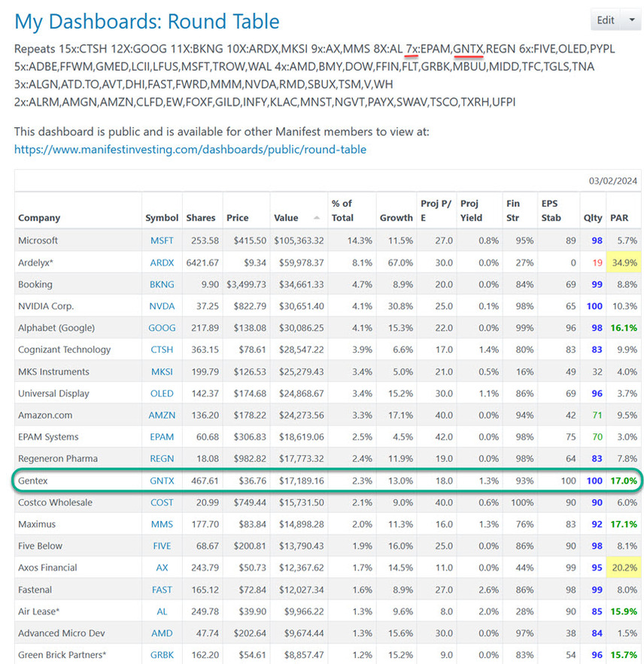Open the FIVE symbol link
Viewport: 644px width, 664px height.
pos(162,546)
